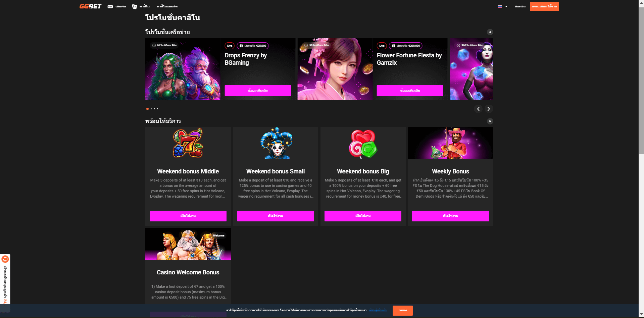Viewport: 644px width, 318px height.
Task: Expand the Thai flag language dropdown
Action: 502,6
